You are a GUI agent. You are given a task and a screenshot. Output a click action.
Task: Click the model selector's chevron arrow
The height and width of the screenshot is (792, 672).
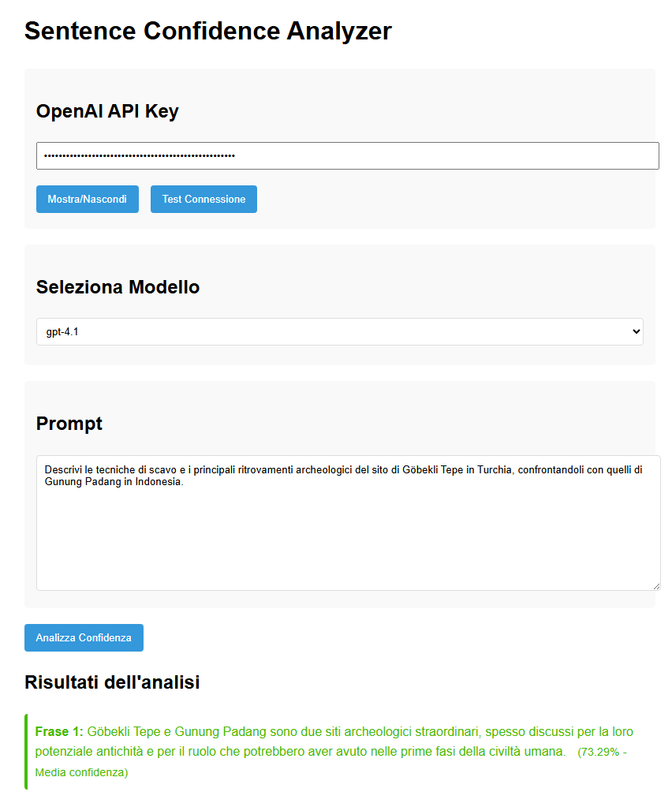pyautogui.click(x=637, y=332)
